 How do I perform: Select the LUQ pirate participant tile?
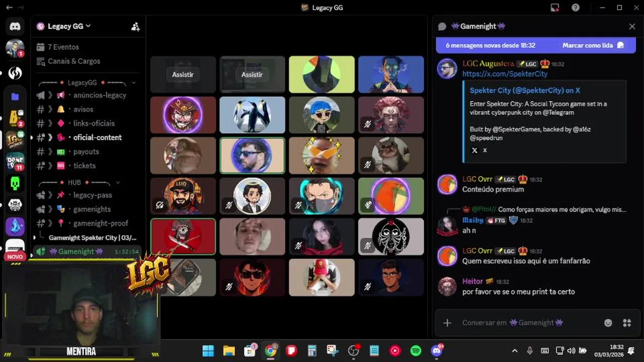pos(183,196)
